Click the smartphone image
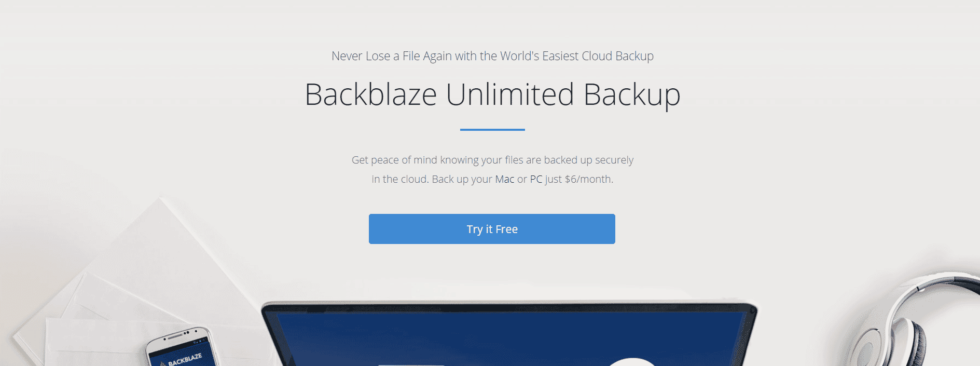This screenshot has height=366, width=980. point(181,348)
